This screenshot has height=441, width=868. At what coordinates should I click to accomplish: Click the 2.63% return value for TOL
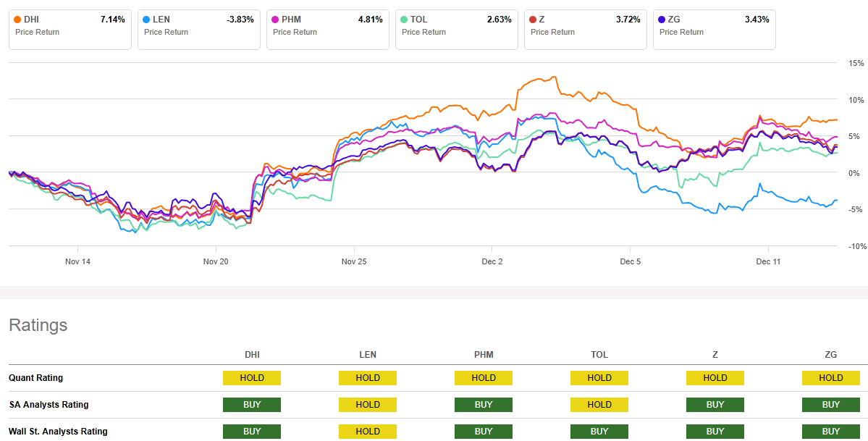click(500, 20)
